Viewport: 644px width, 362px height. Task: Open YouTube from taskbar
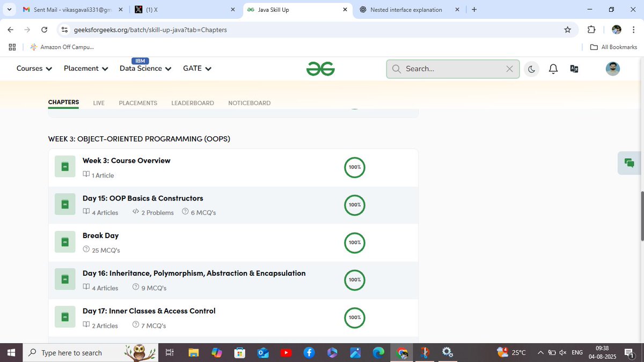(286, 353)
